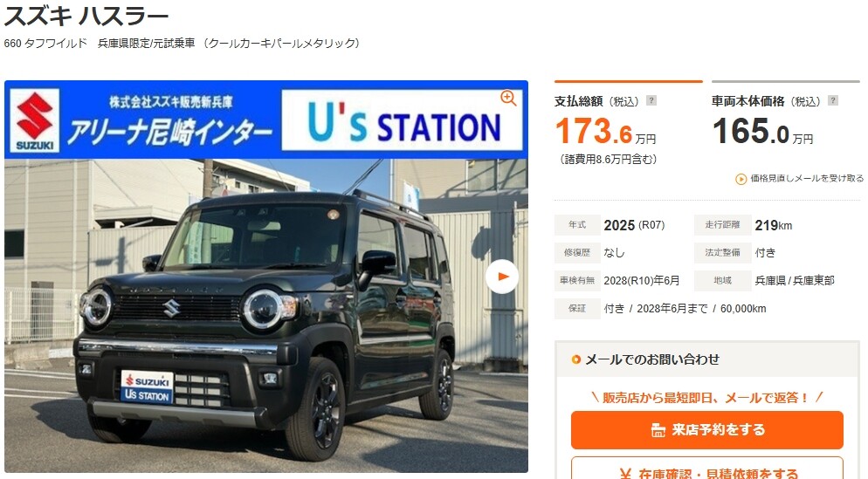The height and width of the screenshot is (479, 868).
Task: Click the store icon in 来店予約 button
Action: point(658,430)
